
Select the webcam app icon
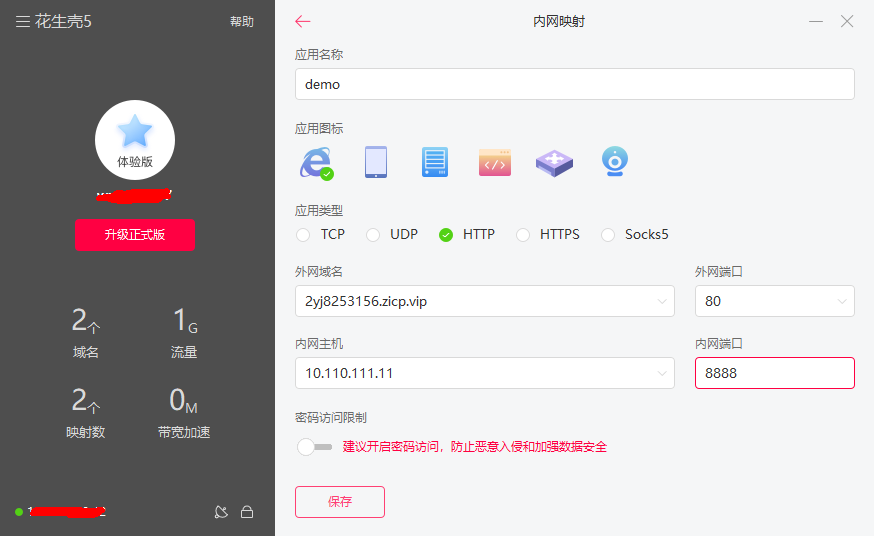click(615, 162)
